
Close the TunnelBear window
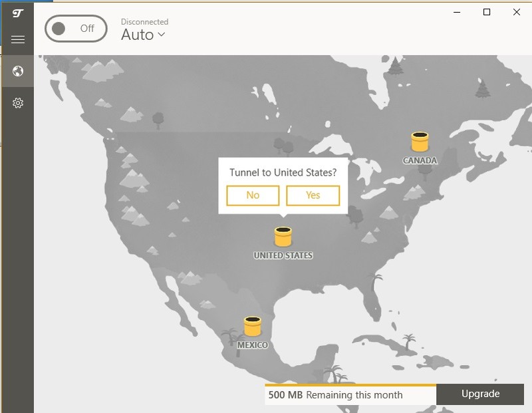click(517, 12)
